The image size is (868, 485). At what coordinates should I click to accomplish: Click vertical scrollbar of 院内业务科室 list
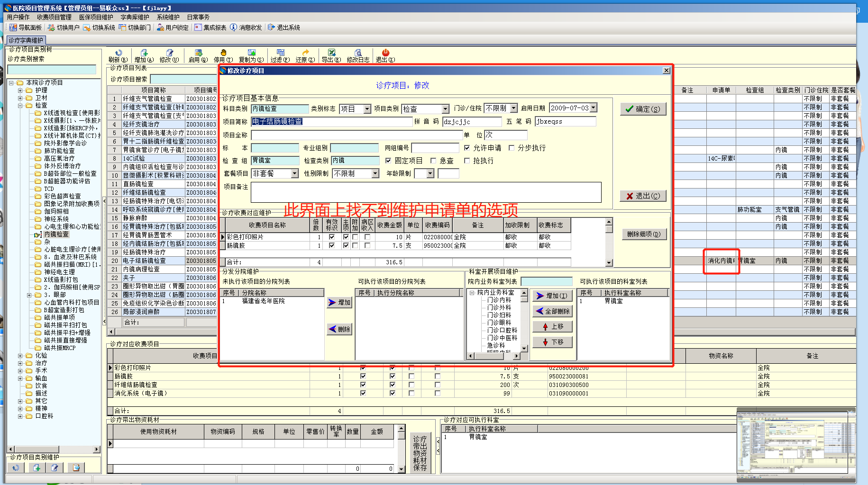tap(524, 320)
